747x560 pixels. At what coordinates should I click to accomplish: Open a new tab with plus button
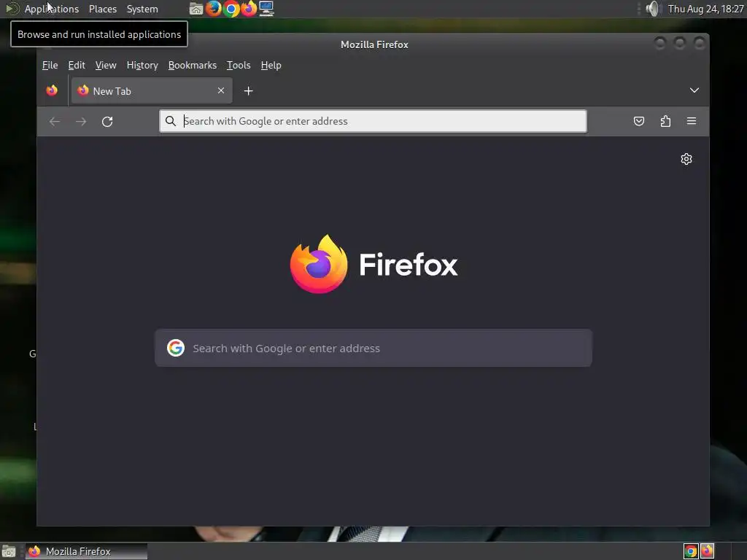[248, 91]
